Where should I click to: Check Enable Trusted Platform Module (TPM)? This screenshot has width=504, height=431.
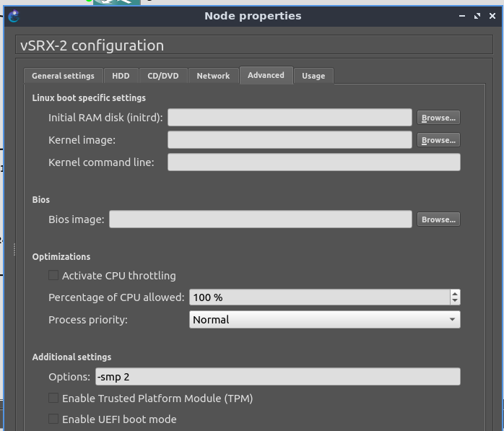click(53, 398)
